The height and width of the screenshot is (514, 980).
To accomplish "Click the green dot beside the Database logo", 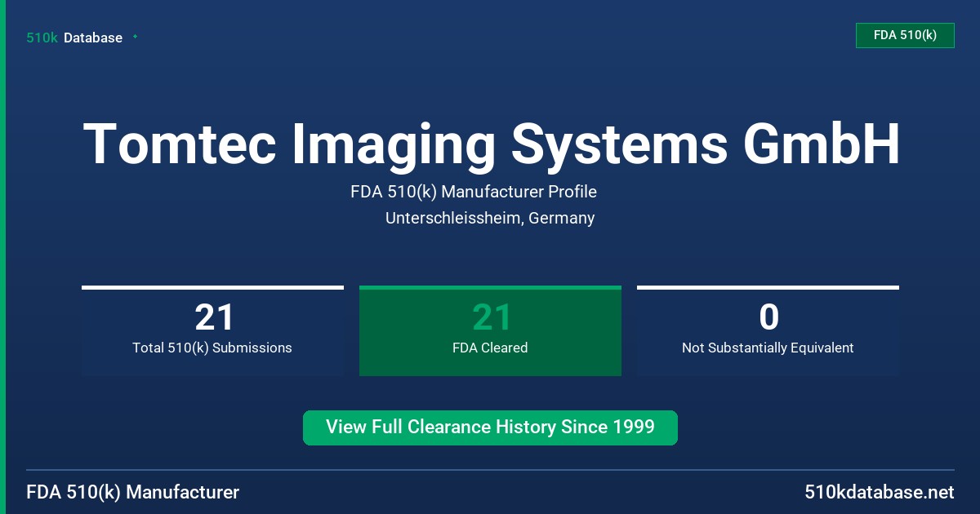I will 135,37.
